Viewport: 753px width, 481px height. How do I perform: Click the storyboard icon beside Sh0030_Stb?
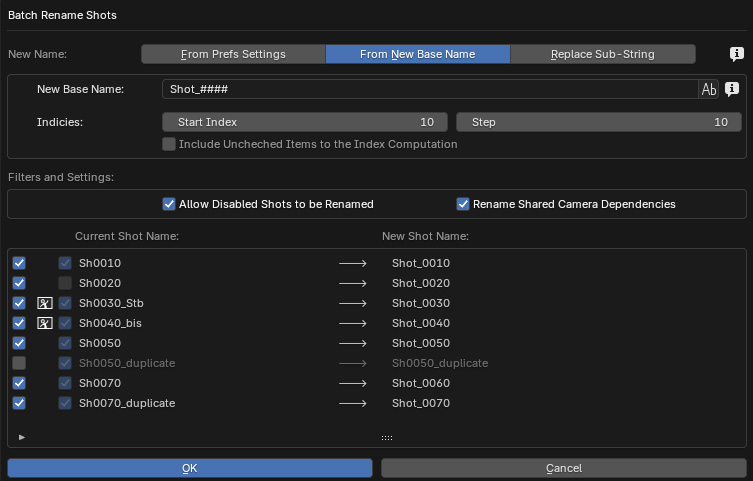(44, 303)
